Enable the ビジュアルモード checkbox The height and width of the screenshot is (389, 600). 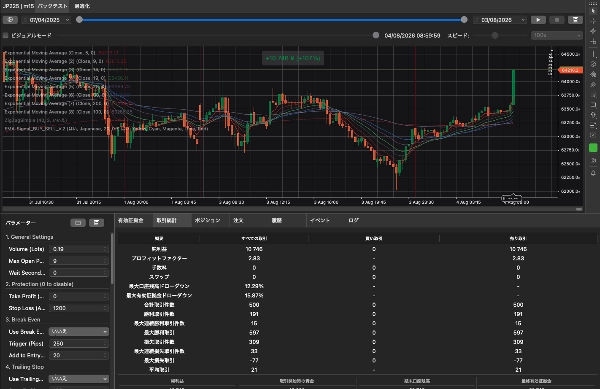click(5, 36)
